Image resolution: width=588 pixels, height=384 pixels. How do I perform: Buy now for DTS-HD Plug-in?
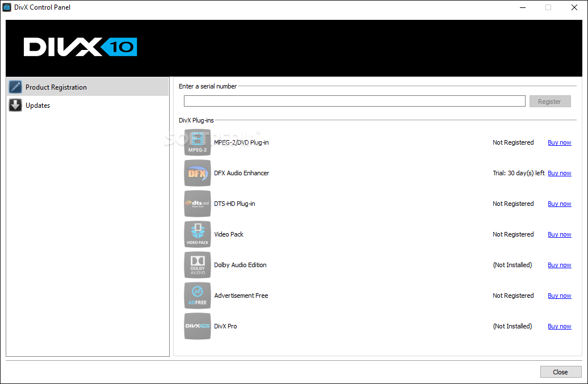560,204
